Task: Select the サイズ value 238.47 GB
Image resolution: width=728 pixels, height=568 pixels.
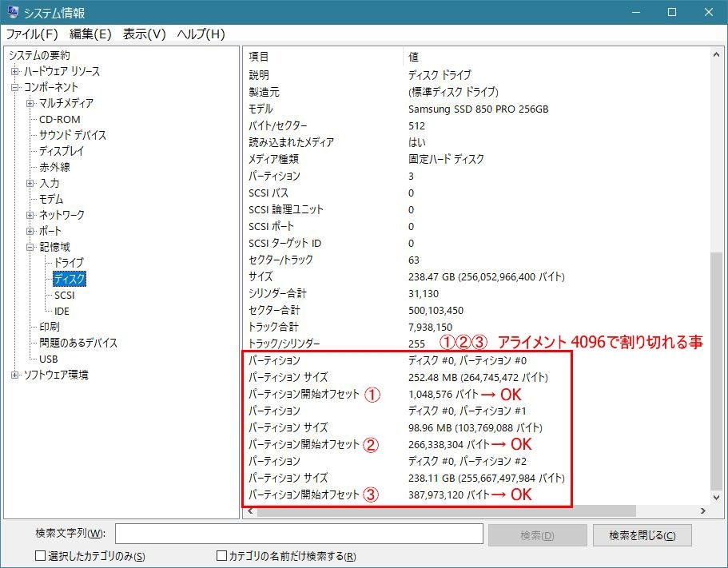Action: pos(486,276)
